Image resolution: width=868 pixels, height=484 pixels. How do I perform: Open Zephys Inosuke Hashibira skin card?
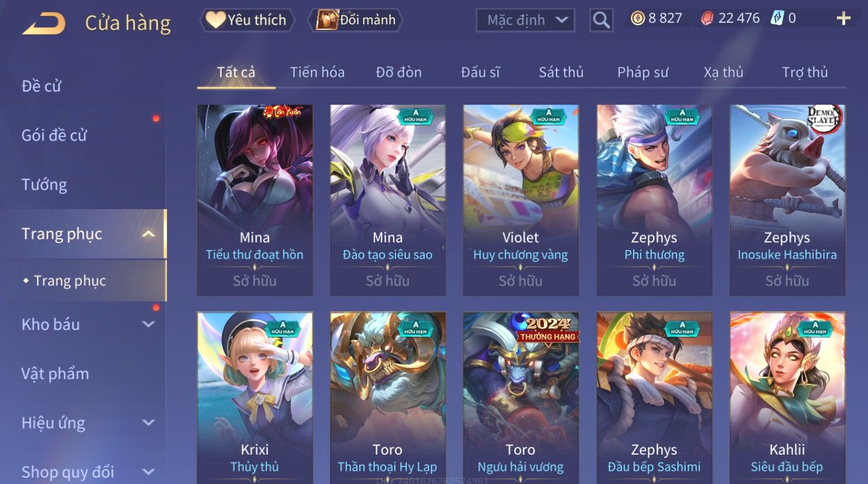[x=787, y=200]
